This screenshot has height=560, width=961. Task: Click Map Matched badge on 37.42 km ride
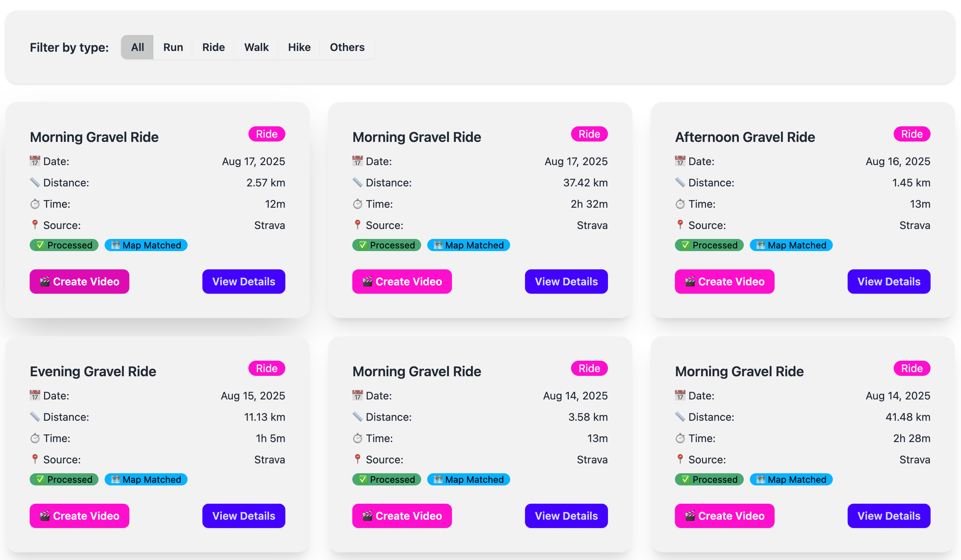pos(468,245)
